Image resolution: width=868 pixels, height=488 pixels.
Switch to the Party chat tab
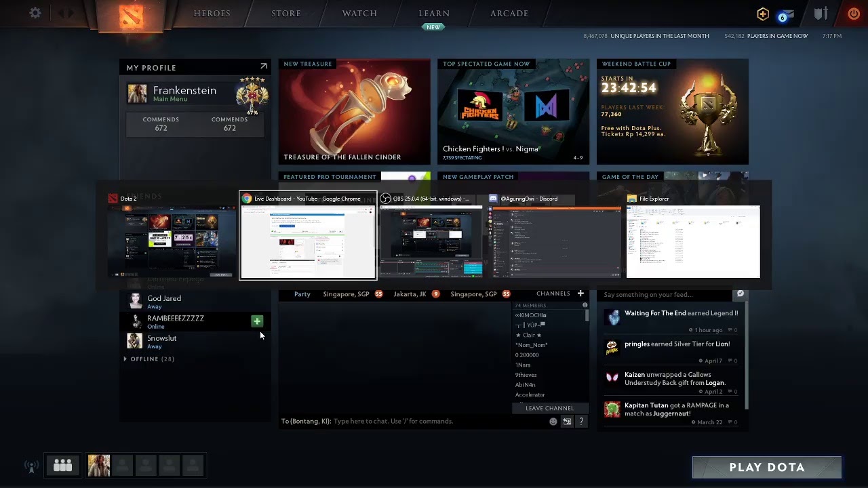[302, 294]
